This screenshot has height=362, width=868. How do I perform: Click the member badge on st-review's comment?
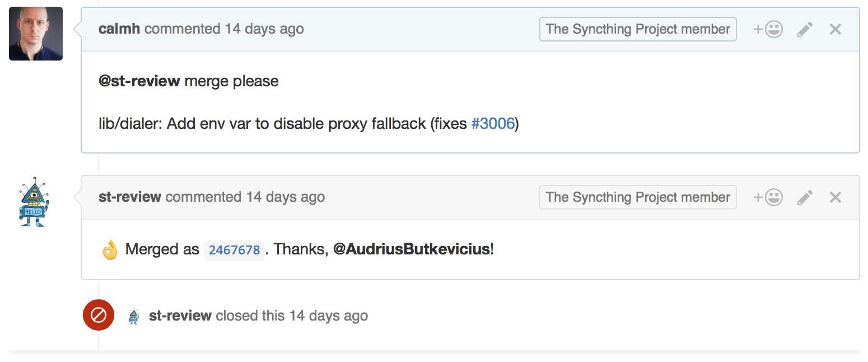pos(638,197)
